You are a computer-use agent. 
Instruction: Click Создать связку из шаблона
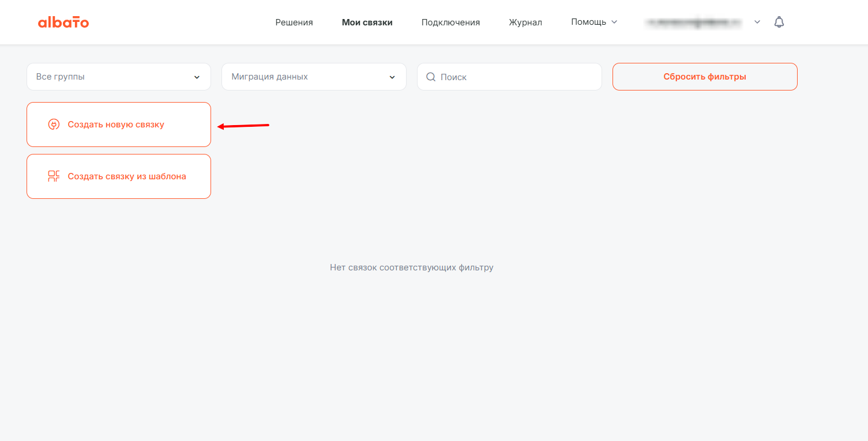127,176
